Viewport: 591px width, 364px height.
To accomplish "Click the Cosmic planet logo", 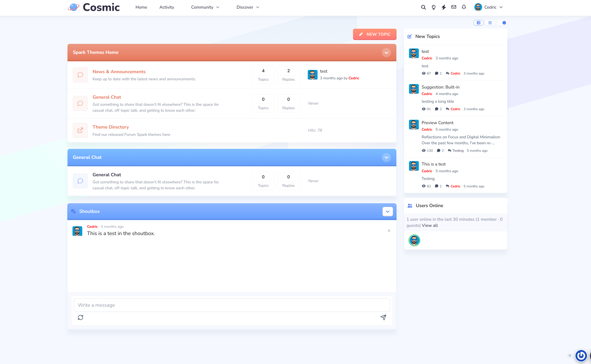I will click(x=73, y=7).
